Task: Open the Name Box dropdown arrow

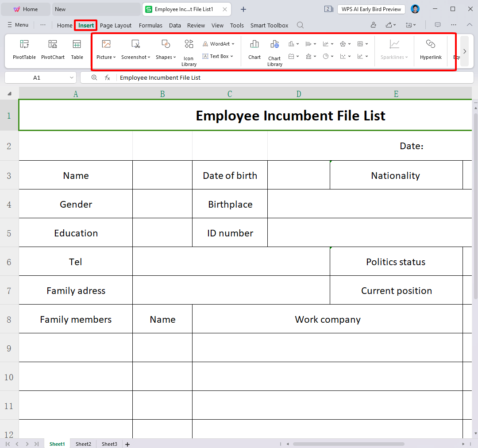Action: point(72,77)
